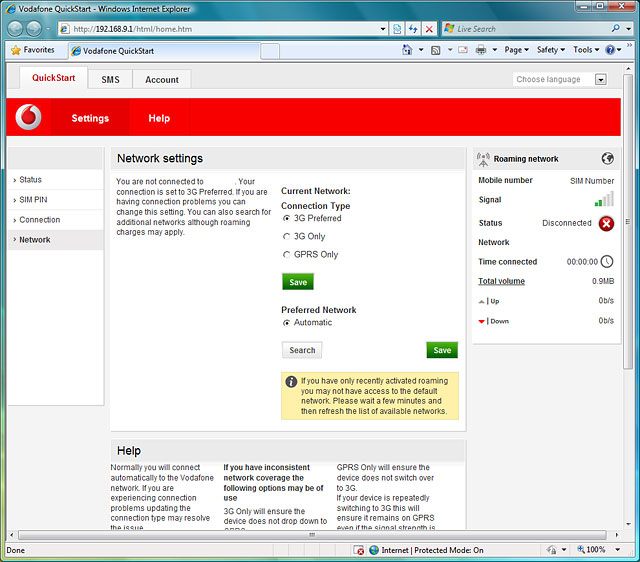Choose the GPRS Only connection type

(287, 254)
